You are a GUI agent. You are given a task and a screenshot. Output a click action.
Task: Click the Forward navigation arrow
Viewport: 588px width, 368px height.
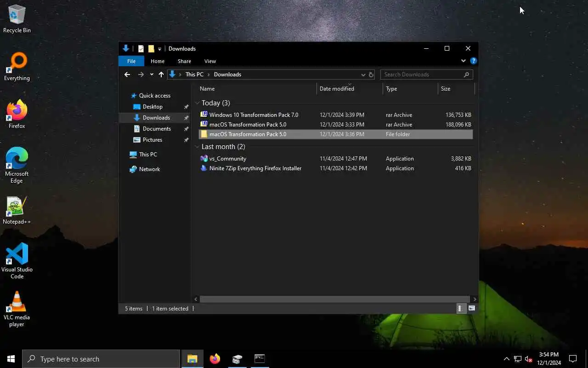tap(141, 75)
